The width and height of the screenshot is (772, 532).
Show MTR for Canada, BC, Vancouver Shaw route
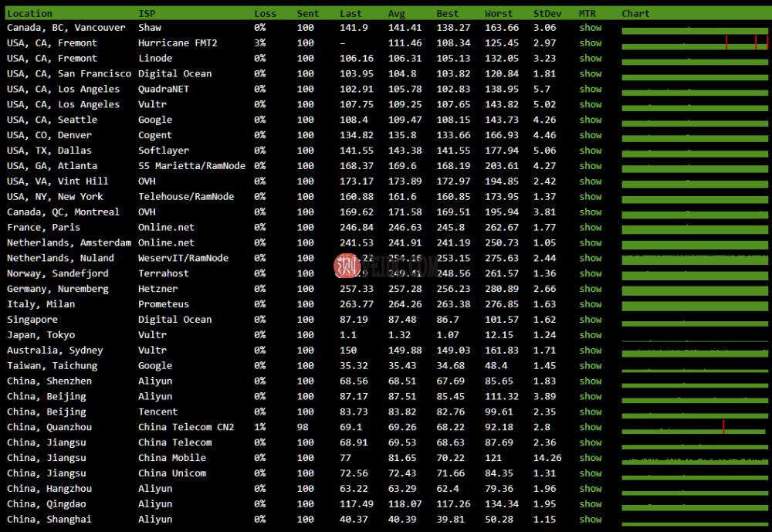click(x=590, y=27)
